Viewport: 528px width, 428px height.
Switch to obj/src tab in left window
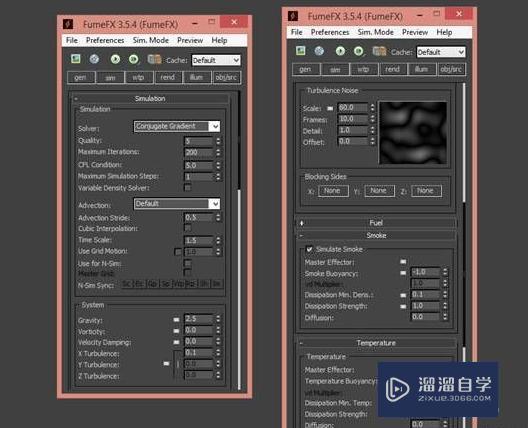227,77
